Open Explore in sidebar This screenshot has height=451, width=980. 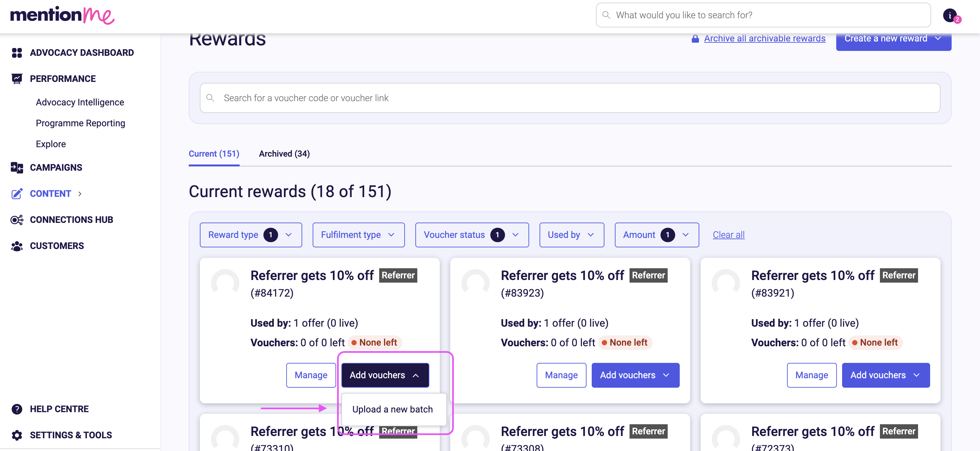[x=51, y=144]
